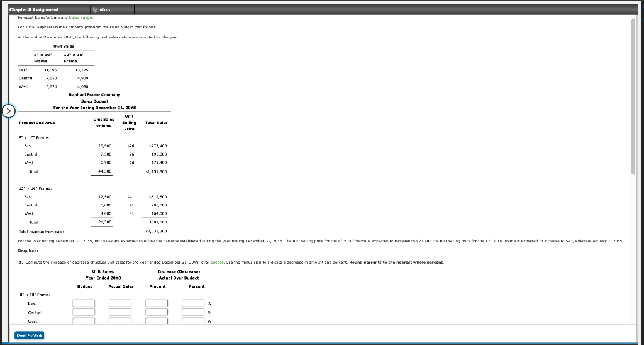Click the 12" x 16" Frame: section label
The height and width of the screenshot is (345, 644).
[35, 189]
